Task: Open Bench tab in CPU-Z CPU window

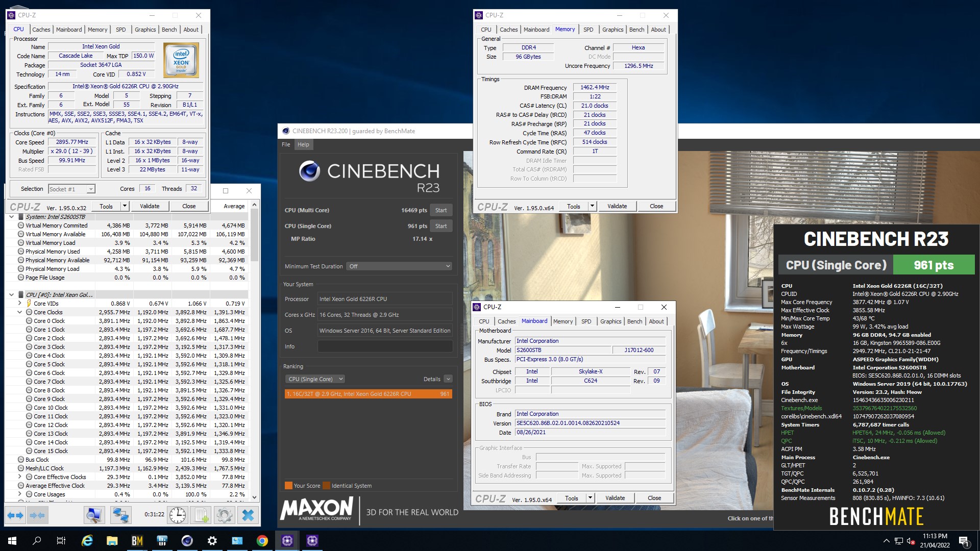Action: coord(169,30)
